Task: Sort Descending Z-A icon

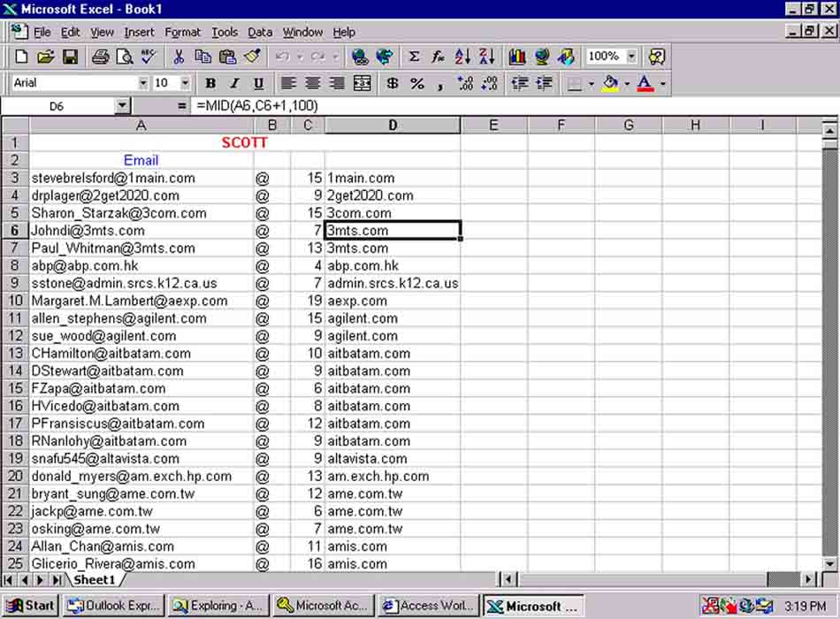Action: (486, 57)
